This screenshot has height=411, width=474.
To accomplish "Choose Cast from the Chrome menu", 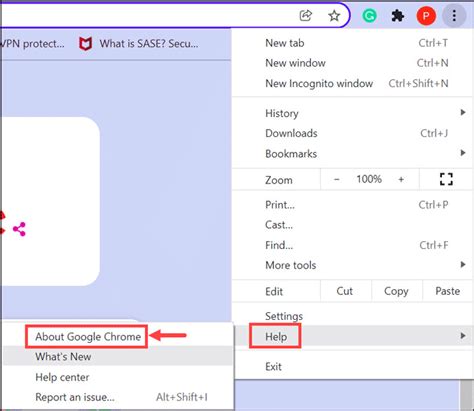I will (352, 225).
